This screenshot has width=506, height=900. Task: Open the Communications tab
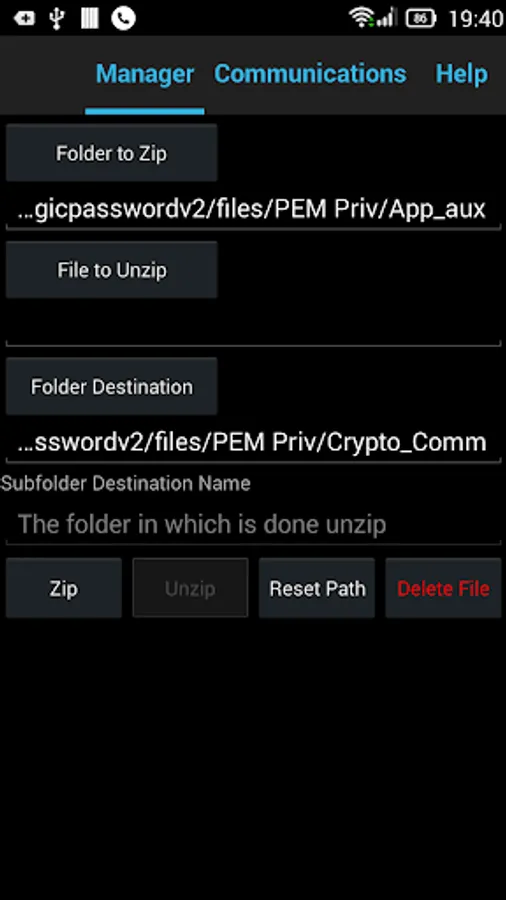point(310,74)
